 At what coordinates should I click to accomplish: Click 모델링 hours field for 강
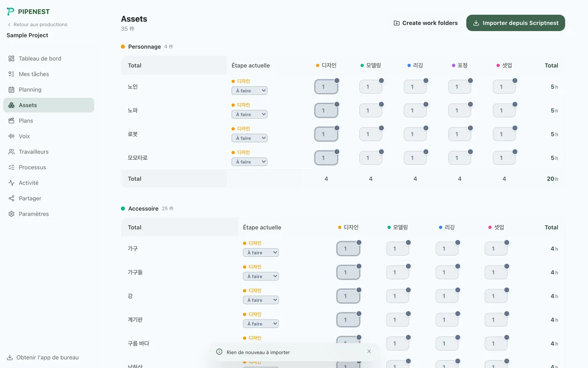click(397, 296)
